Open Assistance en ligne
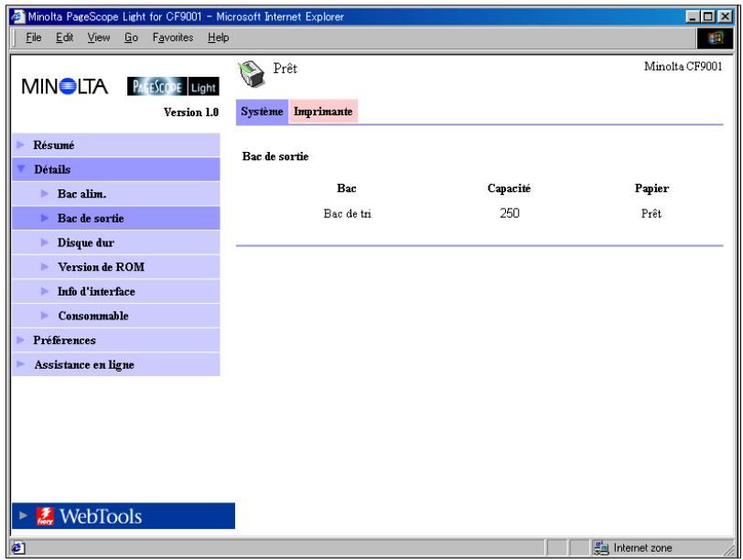This screenshot has height=560, width=743. tap(115, 364)
